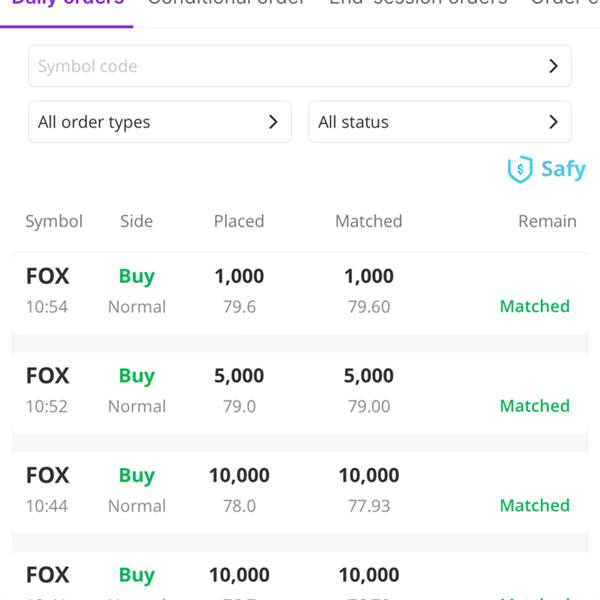
Task: Tap the Safy shield icon
Action: [520, 170]
